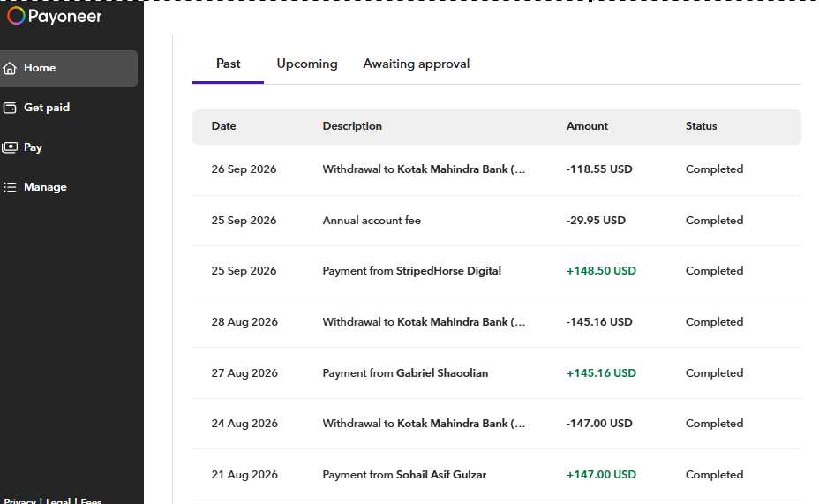
Task: Open the Privacy link
Action: (x=19, y=500)
